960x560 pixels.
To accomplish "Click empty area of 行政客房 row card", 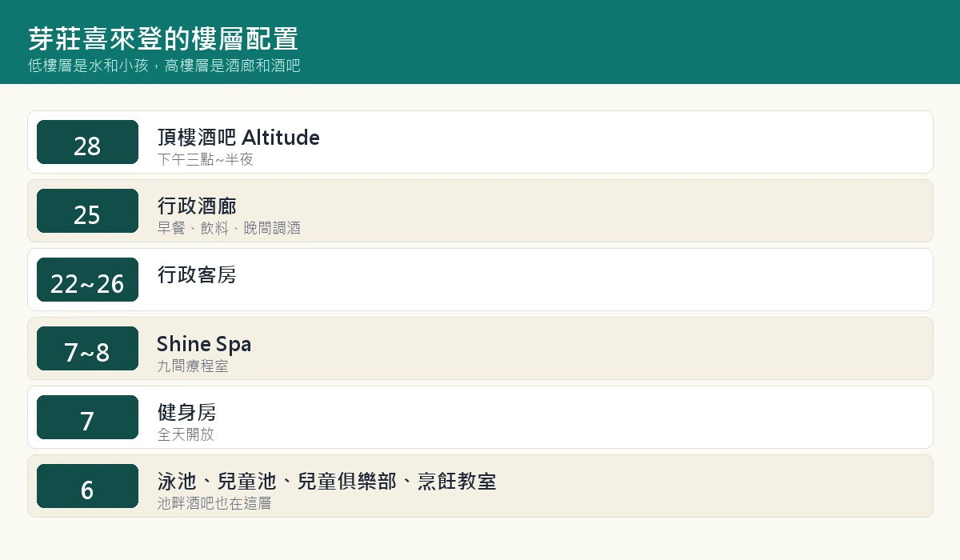I will (584, 280).
